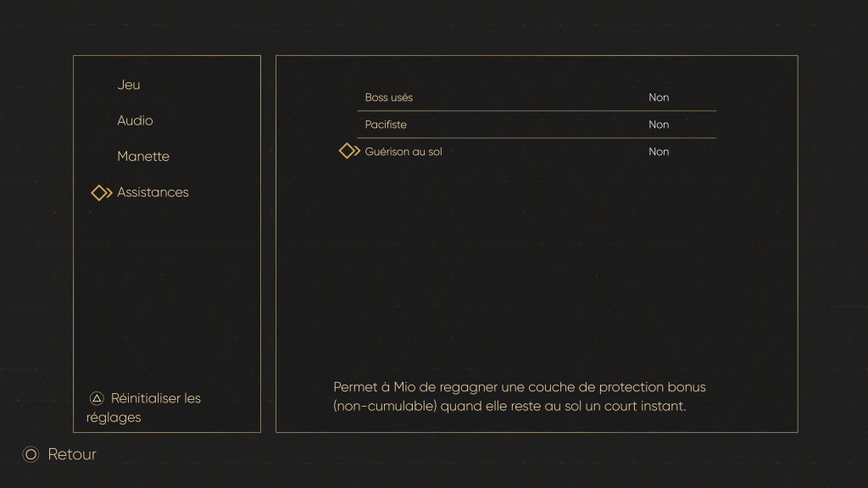Select the Boss usés option label
The height and width of the screenshot is (488, 868).
point(389,97)
